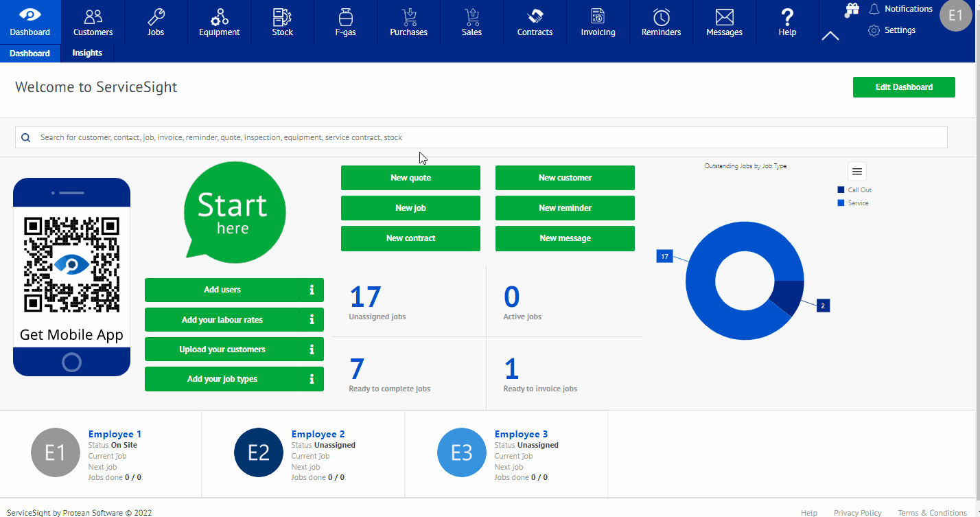Screen dimensions: 980x517
Task: Open the 1 Ready to invoice jobs tile
Action: click(x=564, y=374)
